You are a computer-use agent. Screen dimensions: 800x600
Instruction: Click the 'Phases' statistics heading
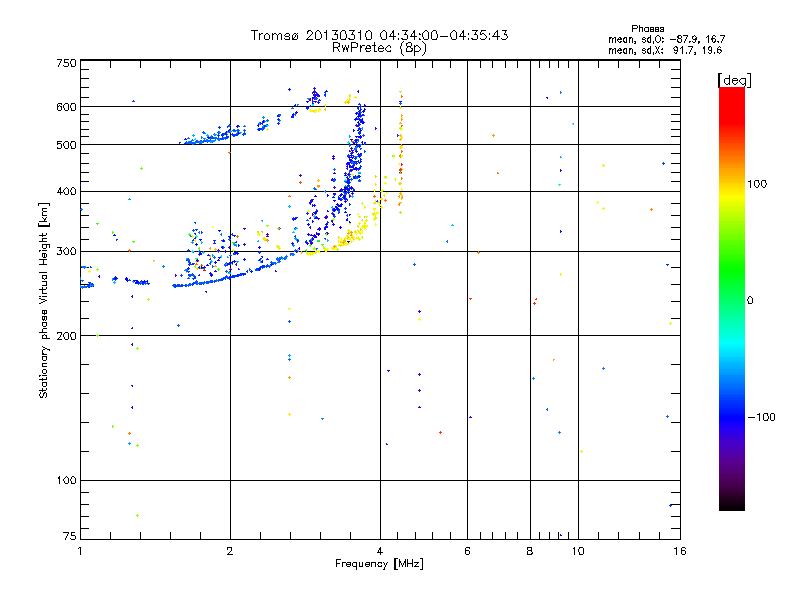[x=647, y=29]
